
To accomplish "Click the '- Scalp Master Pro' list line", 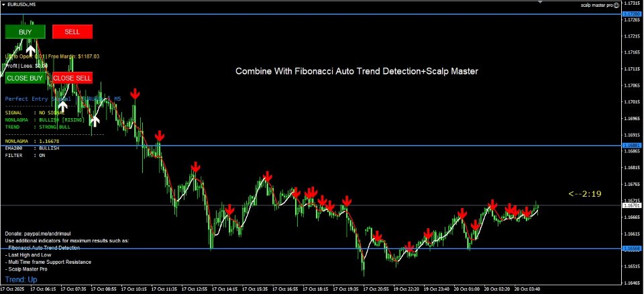I will (x=26, y=269).
